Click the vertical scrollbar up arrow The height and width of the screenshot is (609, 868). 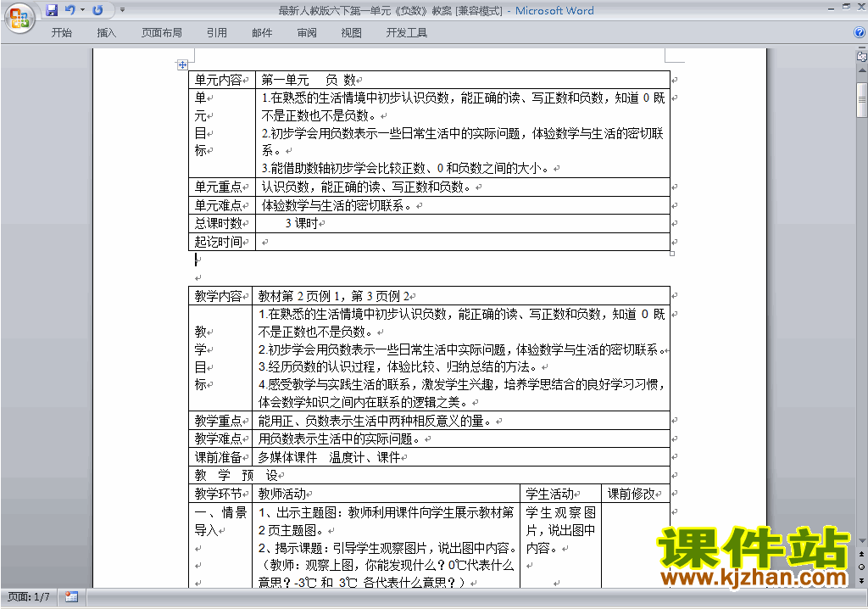[x=862, y=71]
